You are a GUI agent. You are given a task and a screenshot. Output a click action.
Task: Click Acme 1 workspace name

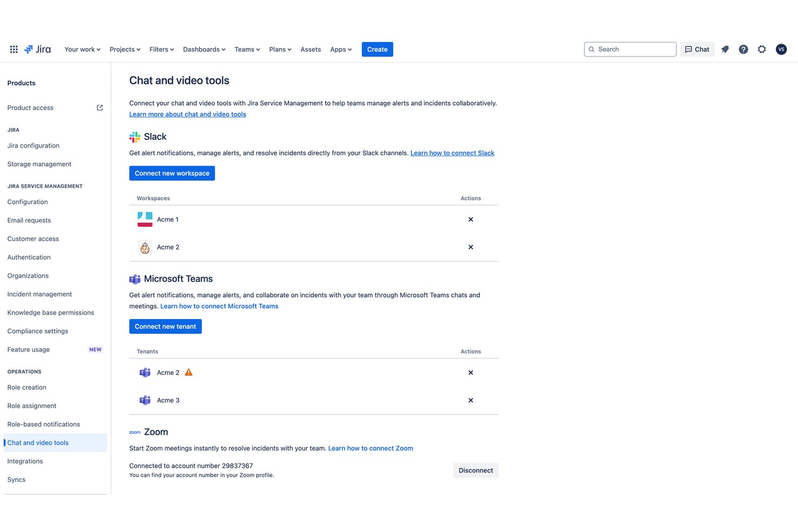[168, 219]
